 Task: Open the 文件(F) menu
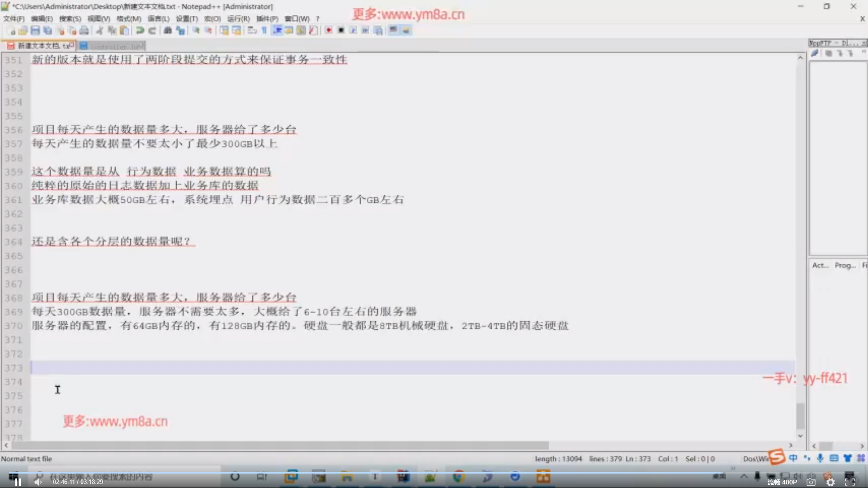coord(14,19)
